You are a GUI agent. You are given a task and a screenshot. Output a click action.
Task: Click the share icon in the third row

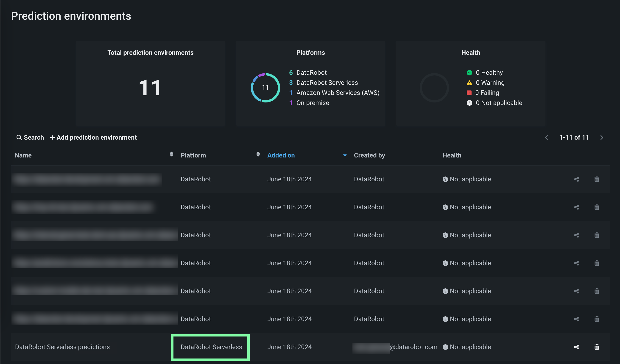click(x=576, y=235)
